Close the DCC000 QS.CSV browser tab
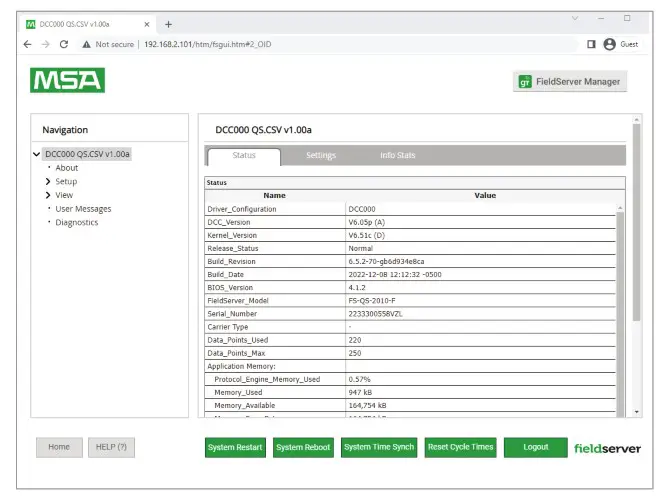Image resolution: width=665 pixels, height=501 pixels. click(147, 23)
